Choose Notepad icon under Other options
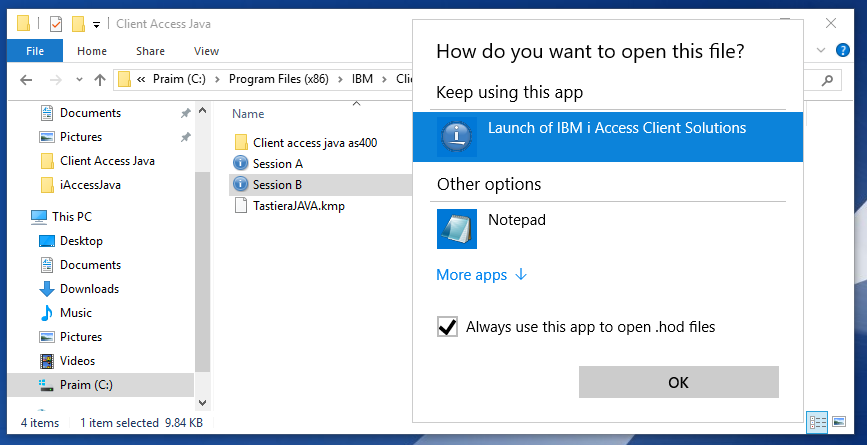The width and height of the screenshot is (867, 445). click(x=457, y=229)
